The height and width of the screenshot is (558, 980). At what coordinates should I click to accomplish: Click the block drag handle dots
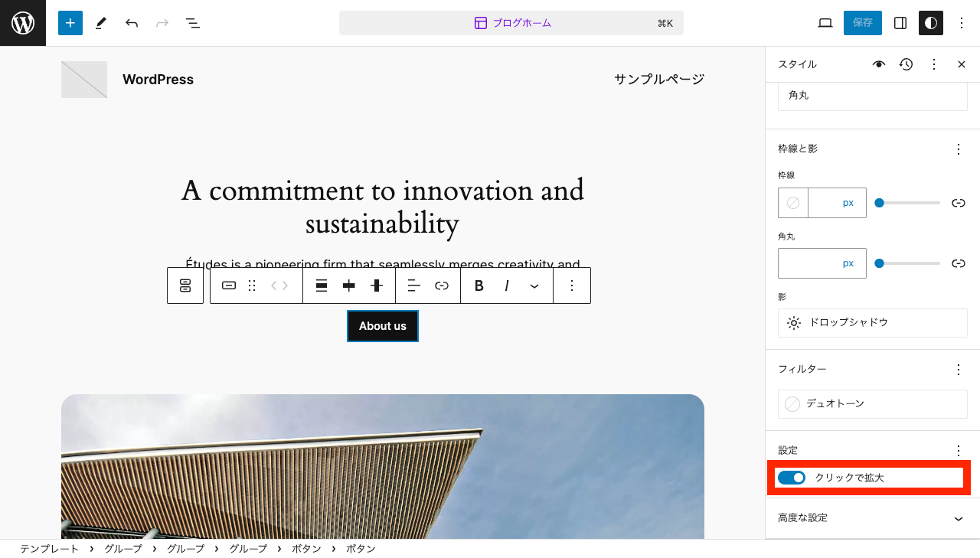point(252,286)
